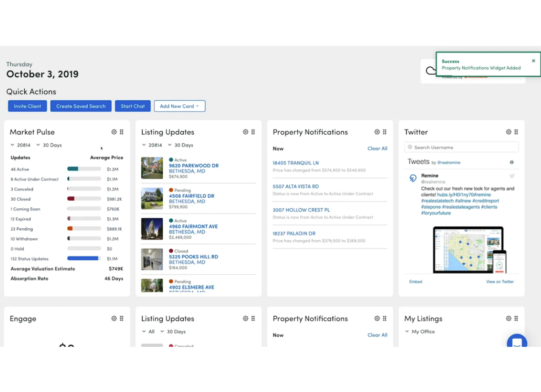Click the Market Pulse drag handle grid icon

click(122, 132)
